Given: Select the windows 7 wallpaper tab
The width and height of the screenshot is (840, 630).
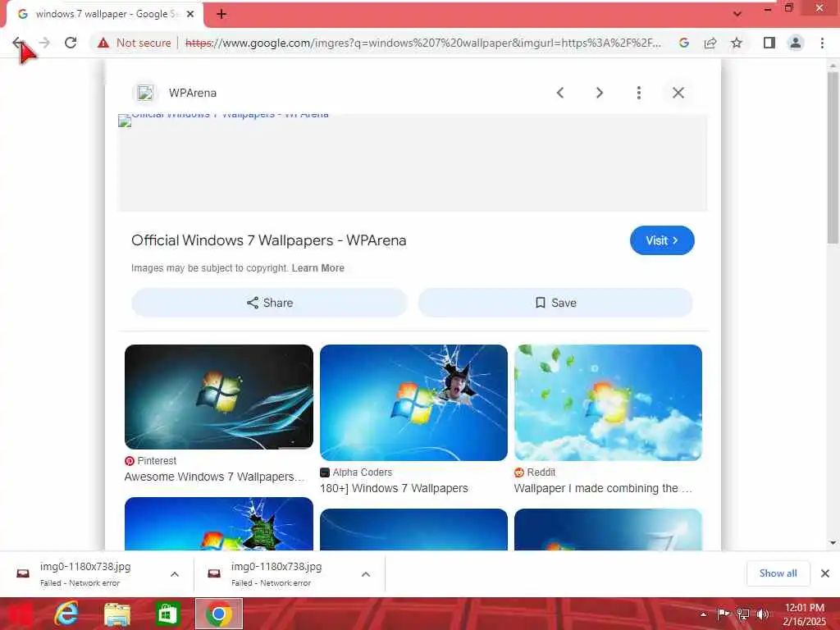Looking at the screenshot, I should click(x=105, y=14).
